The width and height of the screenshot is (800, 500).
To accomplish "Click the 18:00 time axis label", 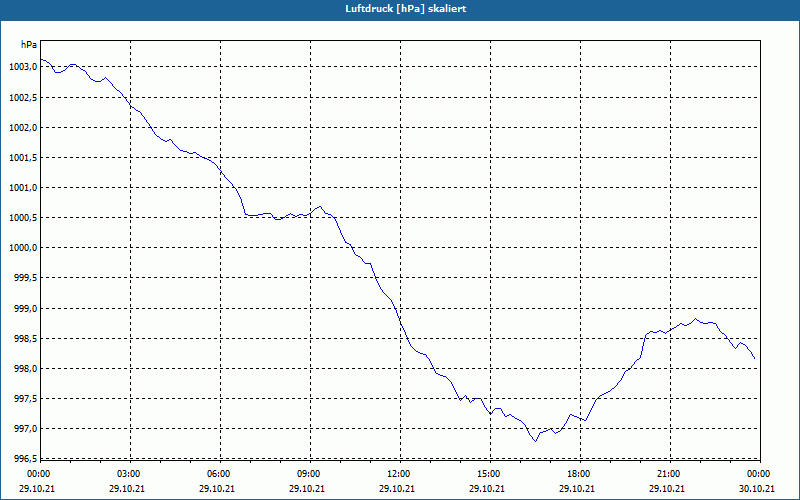I will 580,474.
